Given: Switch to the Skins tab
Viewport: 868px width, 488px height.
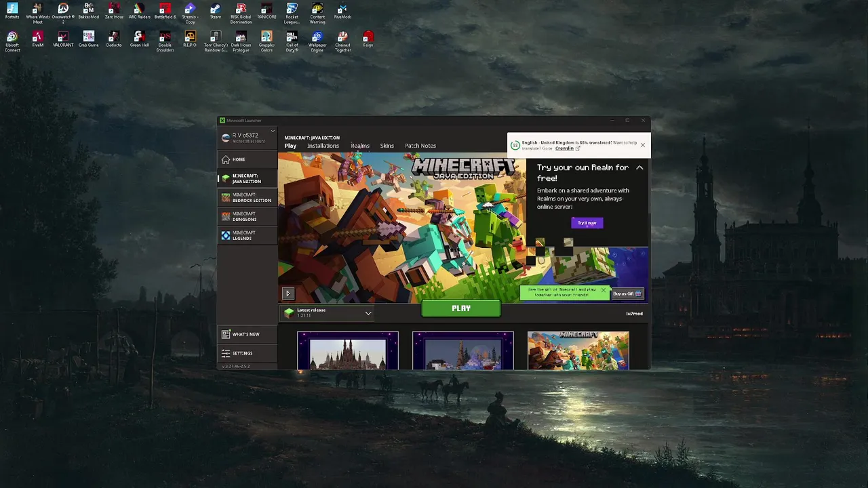Looking at the screenshot, I should click(387, 146).
